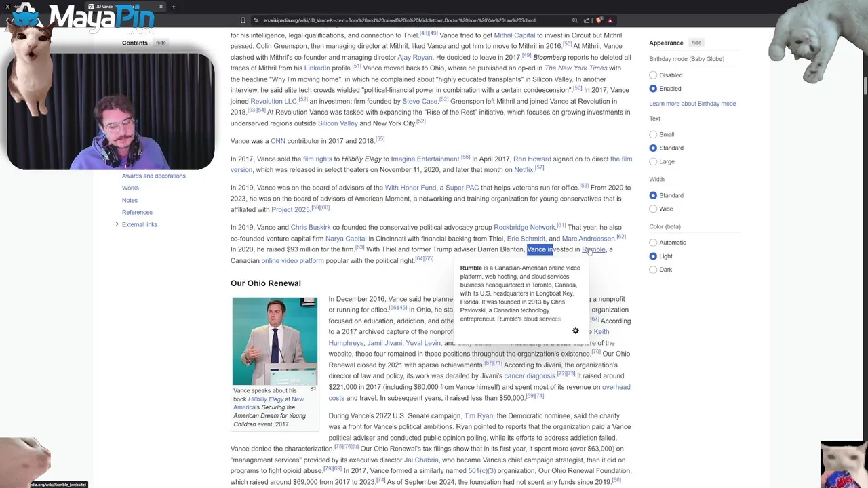868x488 pixels.
Task: Open the Netflix link
Action: coord(524,170)
